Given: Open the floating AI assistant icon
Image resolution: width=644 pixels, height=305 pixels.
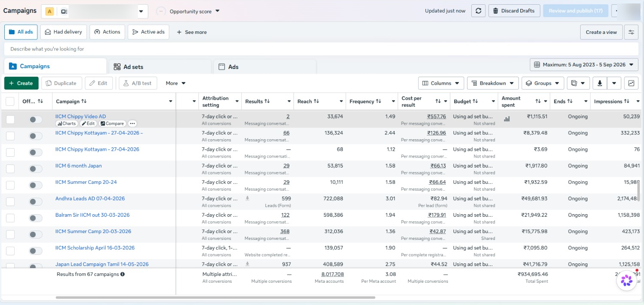Looking at the screenshot, I should 626,281.
